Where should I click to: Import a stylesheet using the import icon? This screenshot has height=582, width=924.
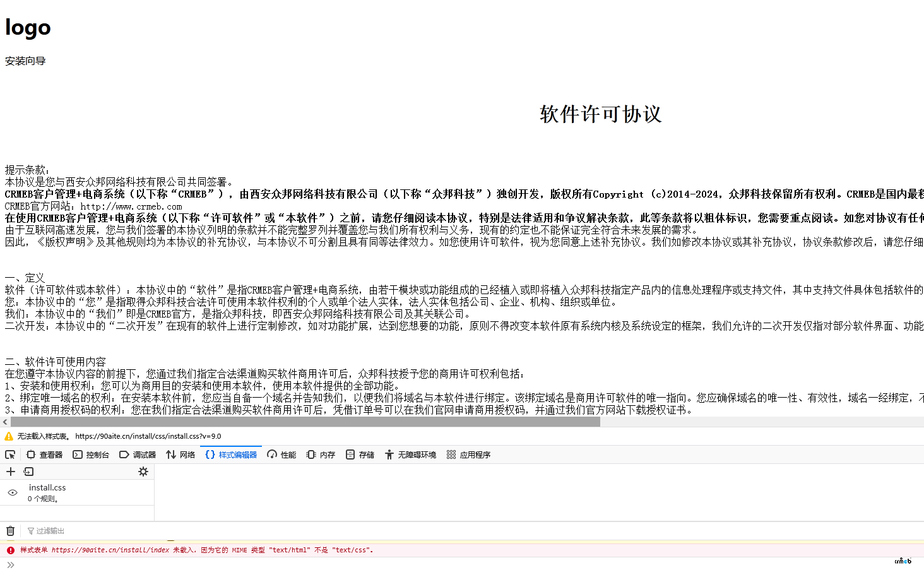click(x=28, y=472)
